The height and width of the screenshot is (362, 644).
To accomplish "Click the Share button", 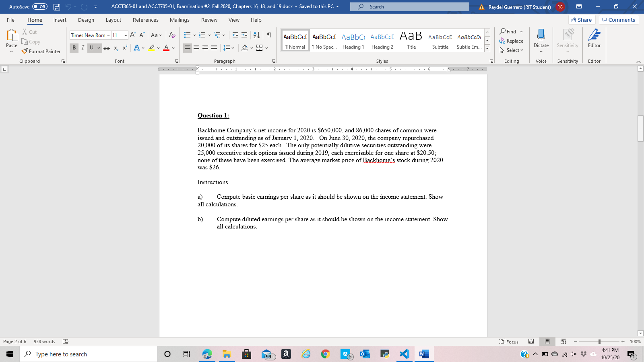I will tap(582, 19).
